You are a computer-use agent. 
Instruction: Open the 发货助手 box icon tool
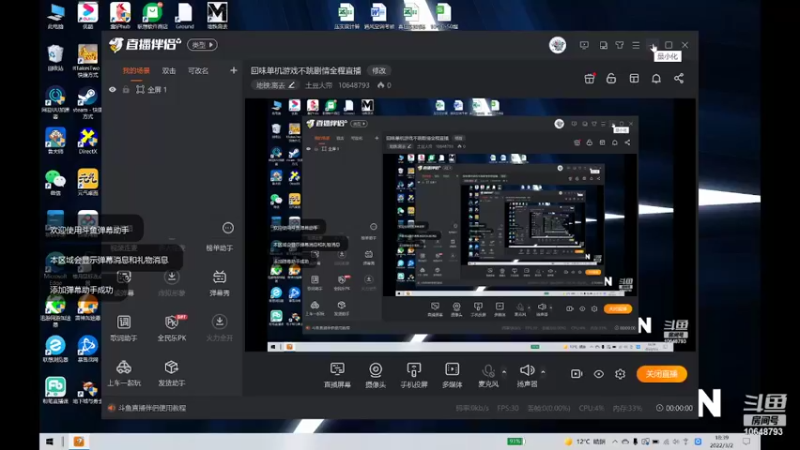point(171,373)
